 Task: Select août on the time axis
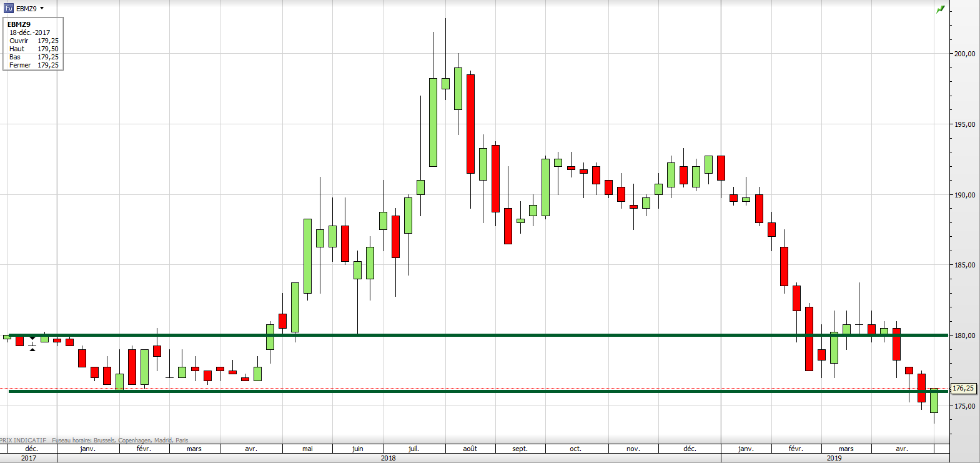pyautogui.click(x=470, y=449)
